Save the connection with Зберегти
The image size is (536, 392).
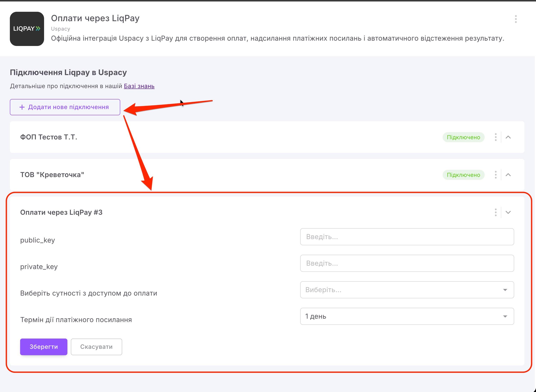coord(44,347)
